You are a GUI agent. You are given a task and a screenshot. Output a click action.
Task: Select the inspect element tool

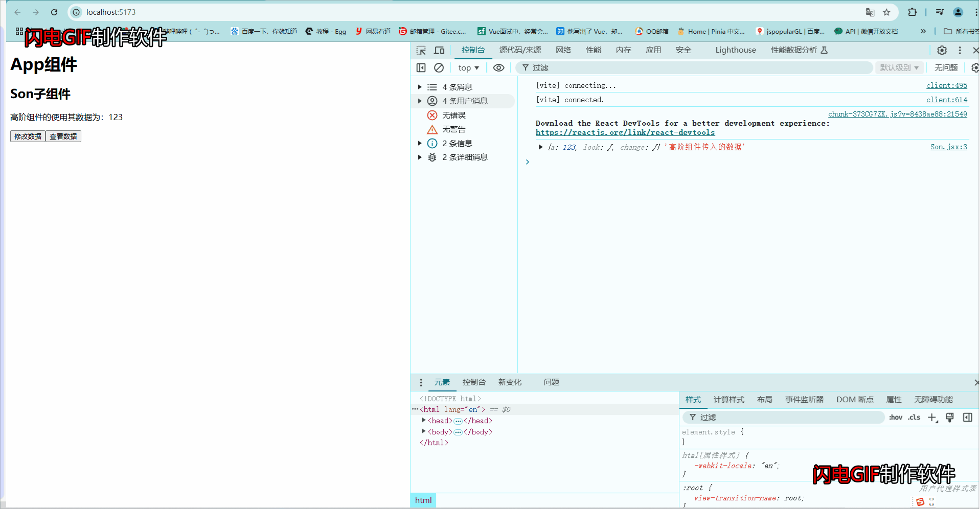[421, 50]
